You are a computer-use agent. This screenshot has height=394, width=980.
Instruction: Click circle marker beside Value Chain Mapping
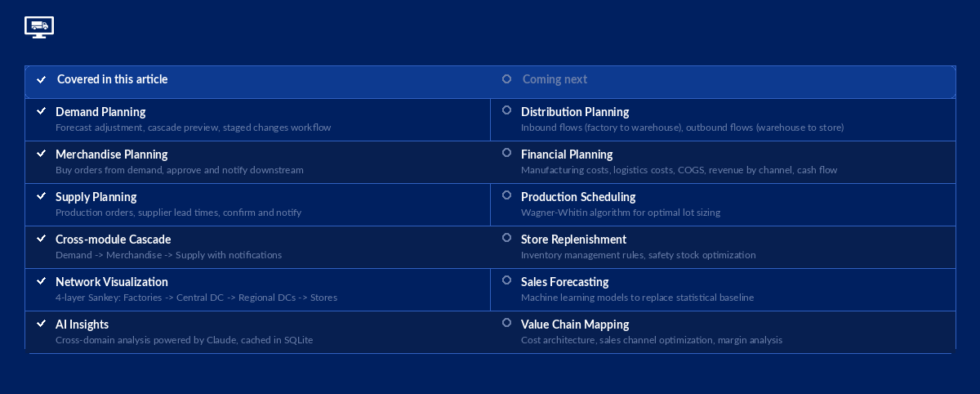[506, 322]
